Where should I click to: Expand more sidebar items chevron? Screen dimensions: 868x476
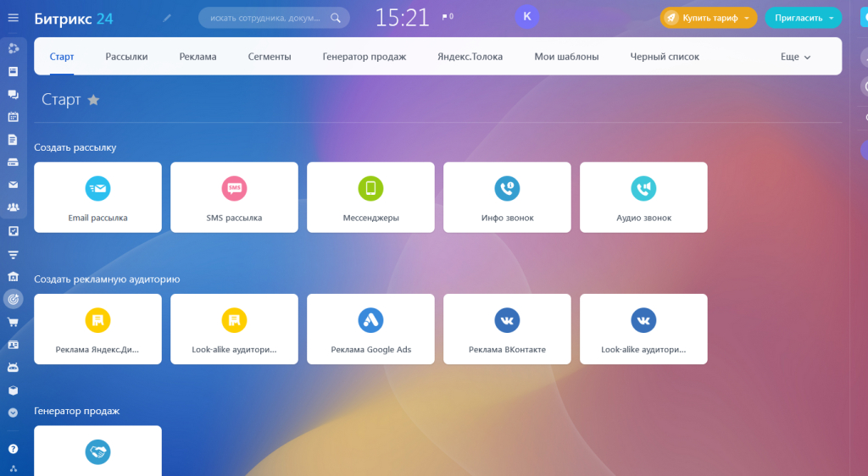tap(14, 412)
